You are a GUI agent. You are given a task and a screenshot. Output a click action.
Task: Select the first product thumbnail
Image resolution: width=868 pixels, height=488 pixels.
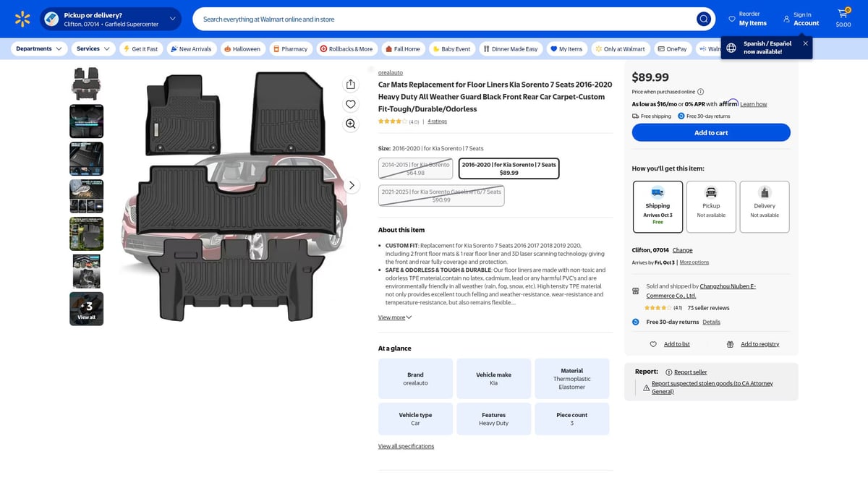pos(86,83)
